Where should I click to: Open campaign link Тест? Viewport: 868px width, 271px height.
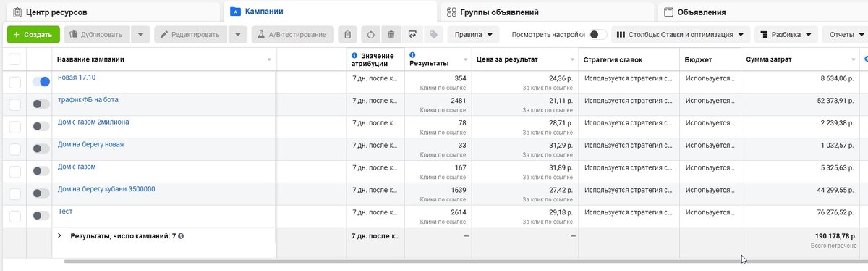pos(65,212)
